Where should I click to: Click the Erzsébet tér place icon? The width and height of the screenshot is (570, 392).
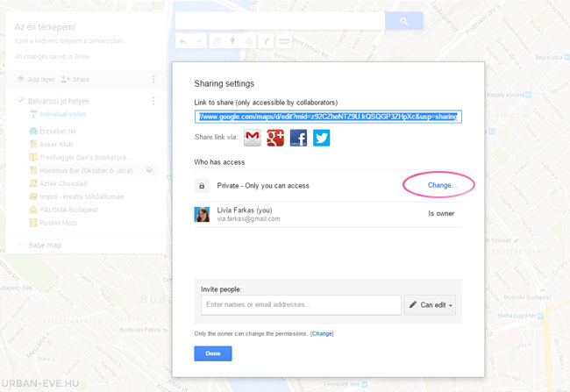coord(33,132)
